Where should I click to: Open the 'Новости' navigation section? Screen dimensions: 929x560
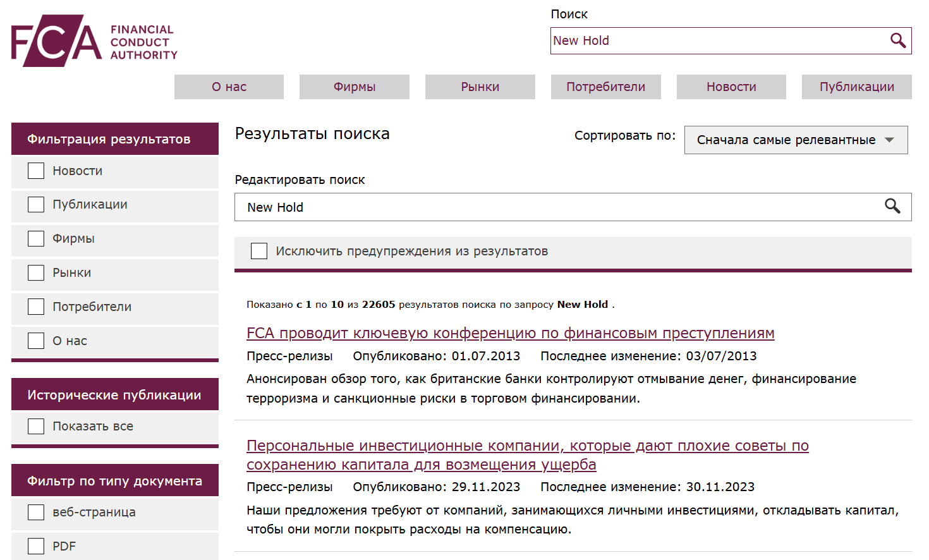pyautogui.click(x=731, y=87)
